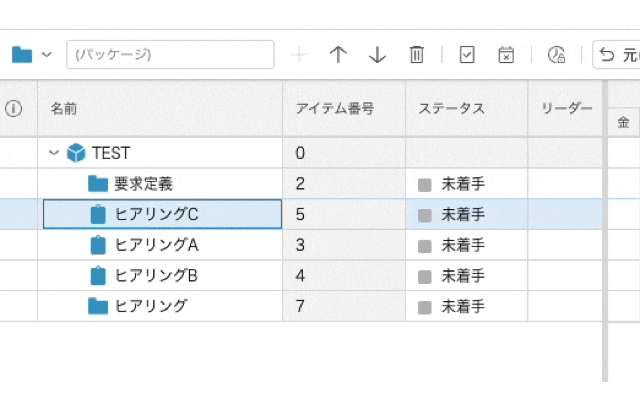Screen dimensions: 640x400
Task: Click the plus add-item icon
Action: pyautogui.click(x=299, y=54)
